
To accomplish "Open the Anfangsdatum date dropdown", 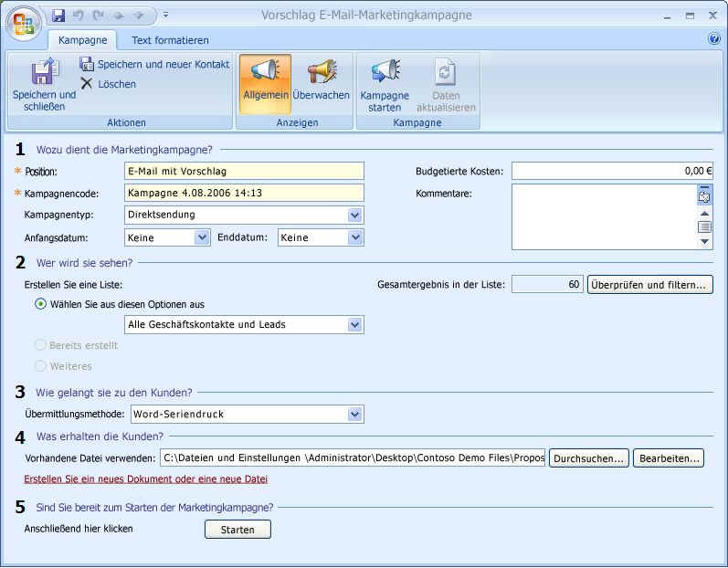I will (202, 237).
